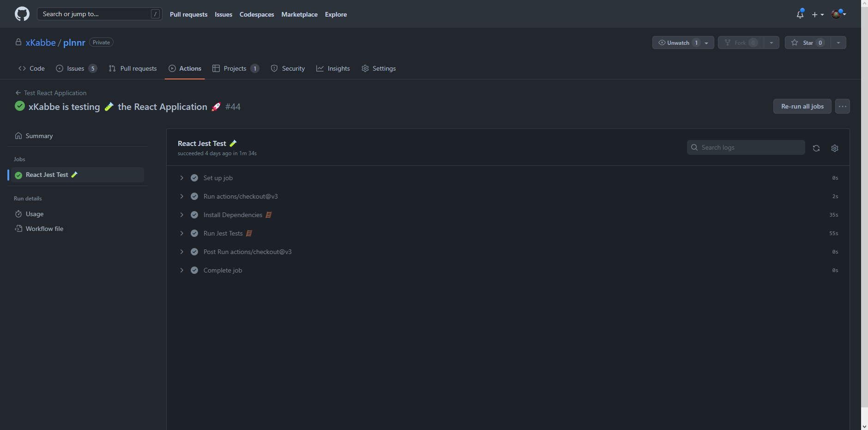Click the page scrollbar down arrow
This screenshot has width=868, height=430.
pos(864,426)
